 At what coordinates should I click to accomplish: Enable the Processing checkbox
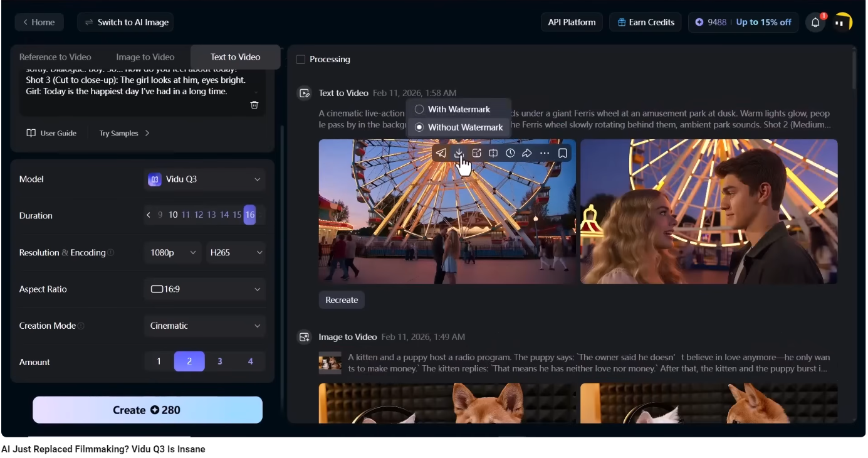pyautogui.click(x=301, y=60)
